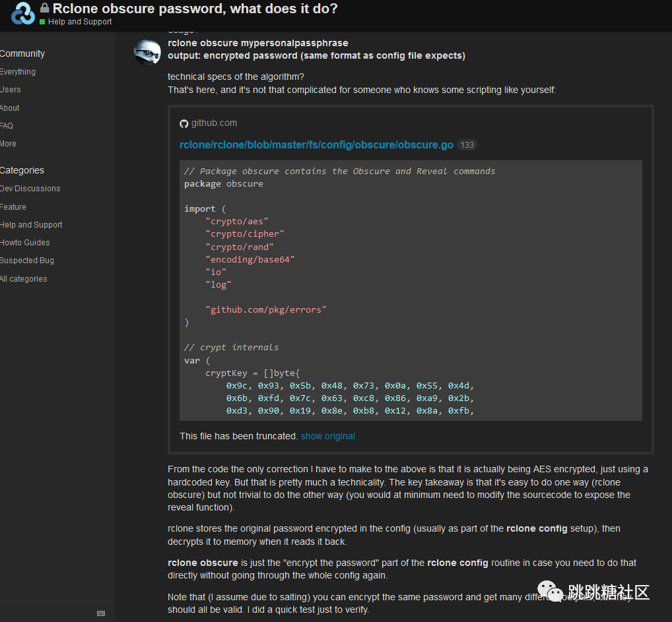Image resolution: width=672 pixels, height=622 pixels.
Task: Click 'package obscure' line in code
Action: 224,184
